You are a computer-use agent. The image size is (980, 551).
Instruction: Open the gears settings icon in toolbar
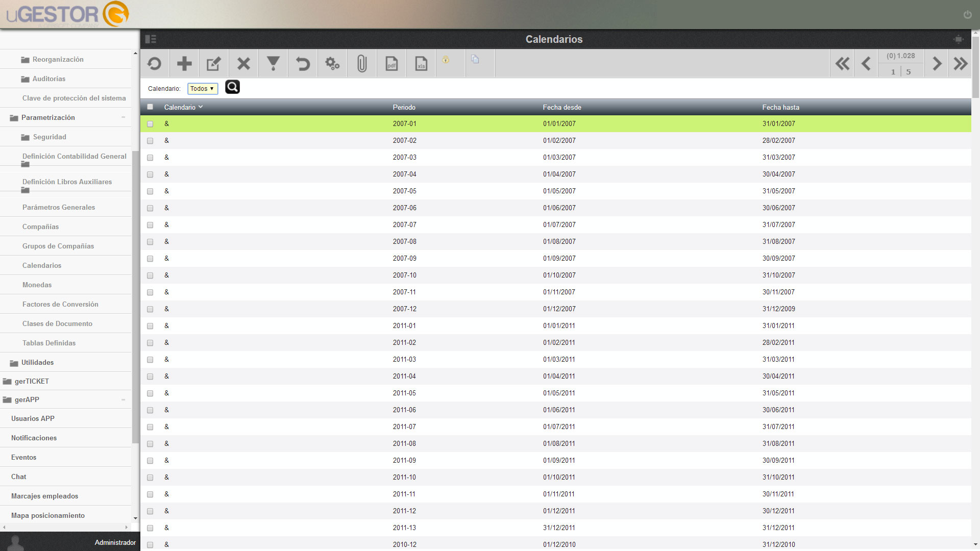click(x=332, y=64)
